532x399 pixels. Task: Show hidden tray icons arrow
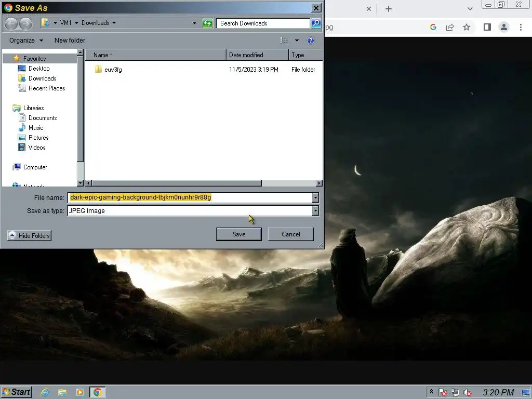(x=431, y=392)
